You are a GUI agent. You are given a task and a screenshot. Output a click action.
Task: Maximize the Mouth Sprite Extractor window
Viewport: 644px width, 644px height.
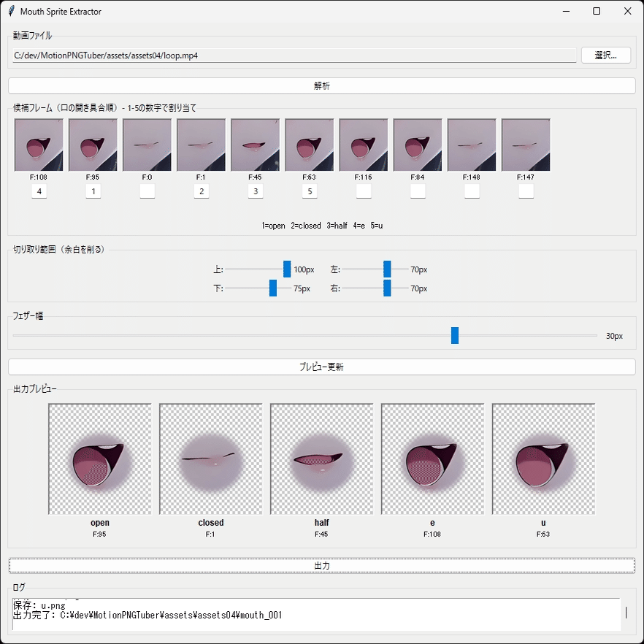(597, 11)
